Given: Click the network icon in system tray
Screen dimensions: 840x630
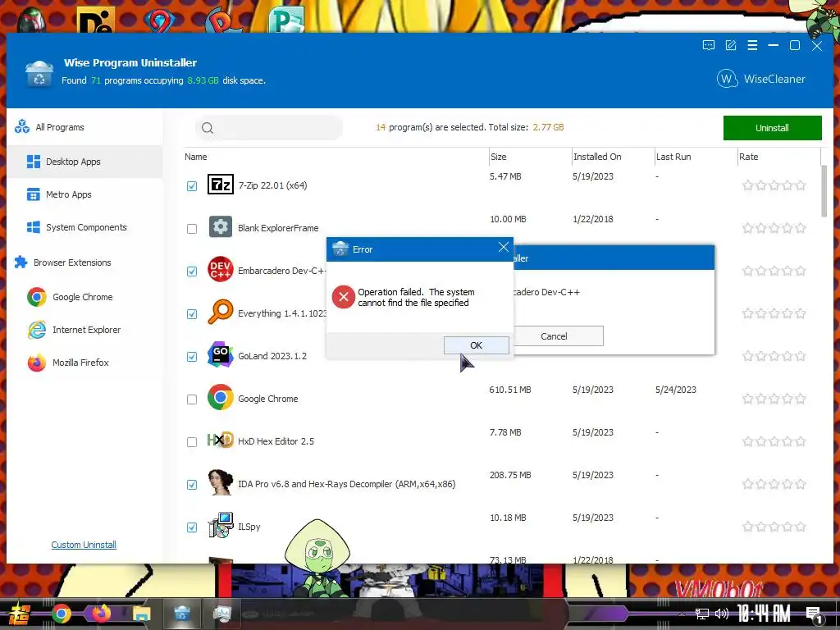Looking at the screenshot, I should [701, 614].
